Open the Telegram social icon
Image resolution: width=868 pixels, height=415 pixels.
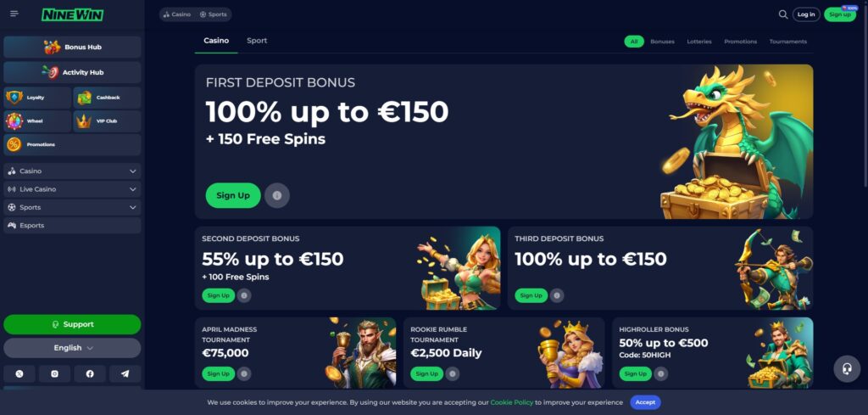(x=125, y=374)
